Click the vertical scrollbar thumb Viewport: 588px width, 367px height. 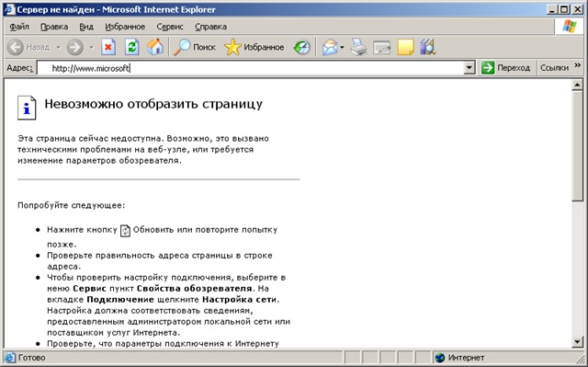[x=577, y=146]
